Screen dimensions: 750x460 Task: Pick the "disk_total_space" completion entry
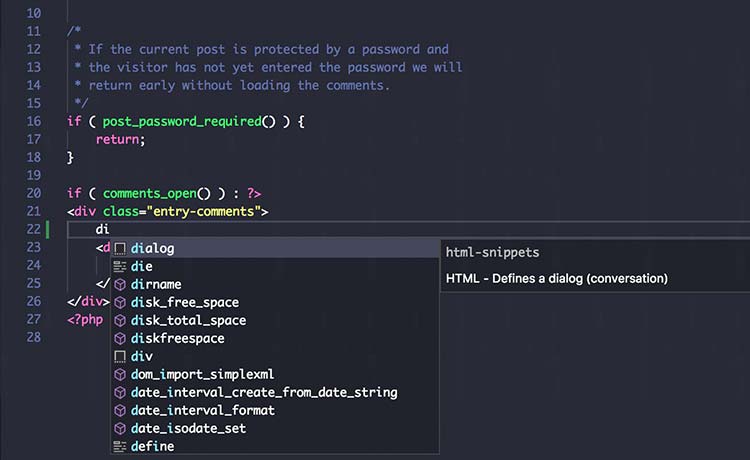pos(188,320)
